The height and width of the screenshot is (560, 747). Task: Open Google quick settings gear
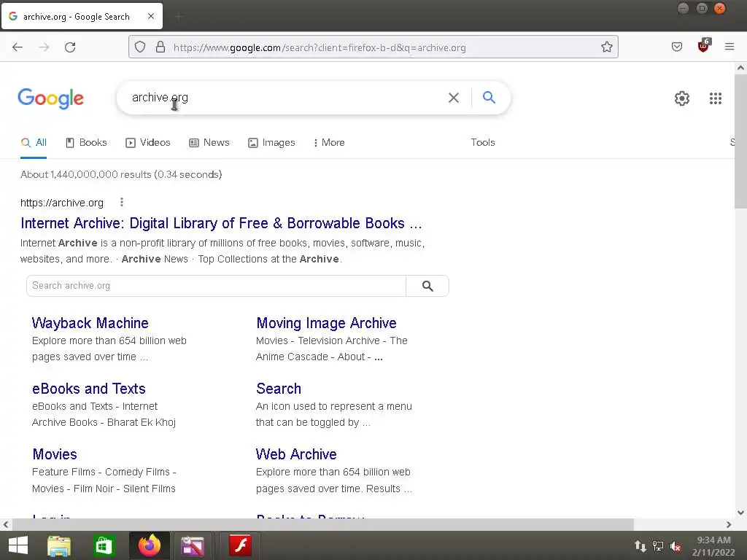[x=682, y=98]
